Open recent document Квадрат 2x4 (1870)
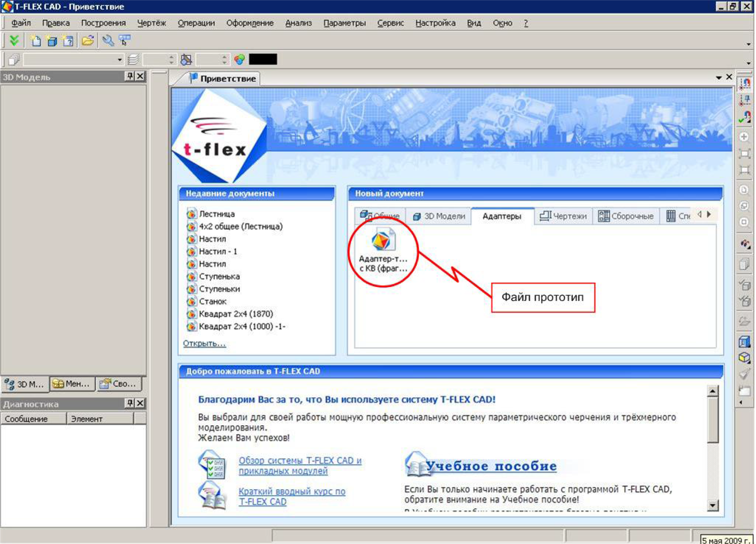The height and width of the screenshot is (544, 756). (235, 314)
